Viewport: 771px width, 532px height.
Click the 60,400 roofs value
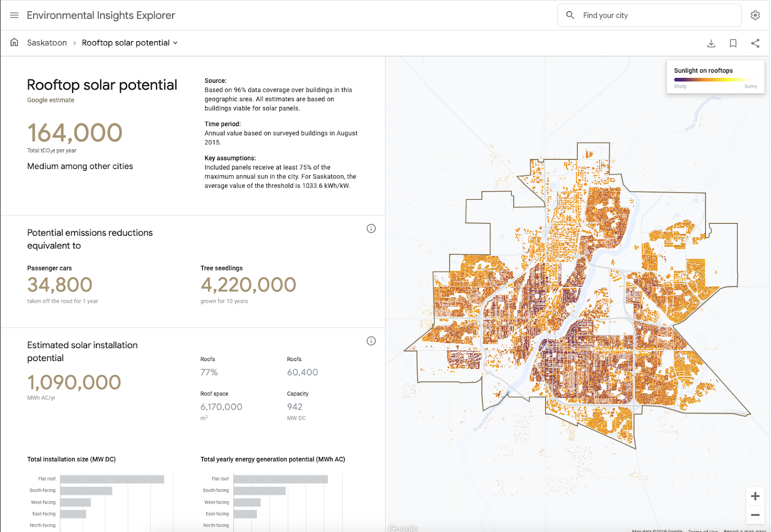303,372
